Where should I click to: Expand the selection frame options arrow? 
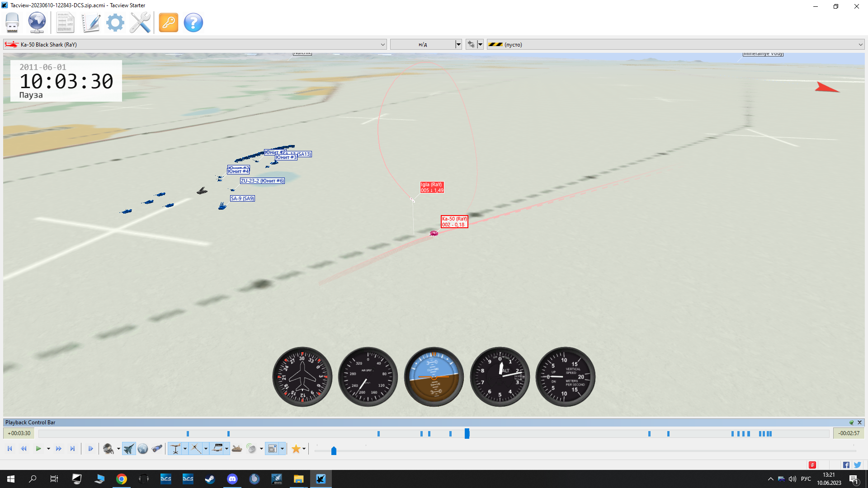click(282, 449)
